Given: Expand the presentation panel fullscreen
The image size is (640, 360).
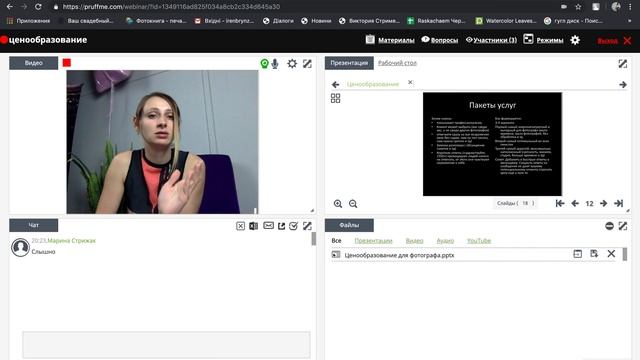Looking at the screenshot, I should click(622, 64).
